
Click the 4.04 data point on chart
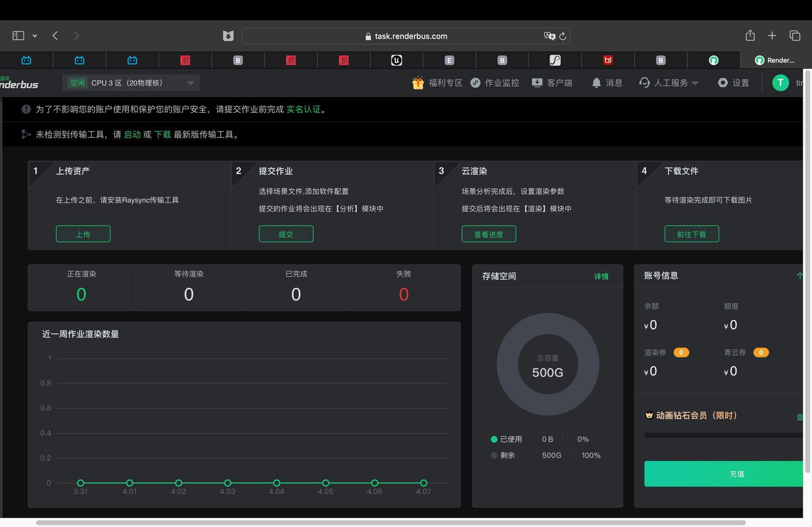tap(276, 483)
